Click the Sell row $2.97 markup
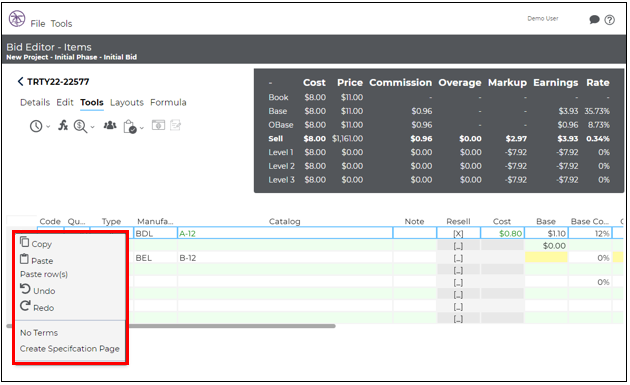Screen dimensions: 630x385 pos(516,139)
